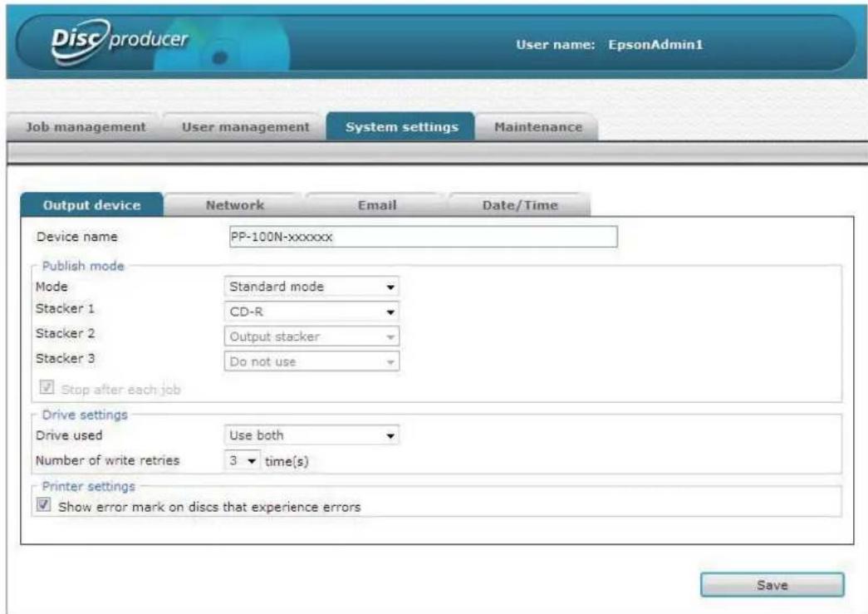Click the Stacker 2 label

coord(65,333)
